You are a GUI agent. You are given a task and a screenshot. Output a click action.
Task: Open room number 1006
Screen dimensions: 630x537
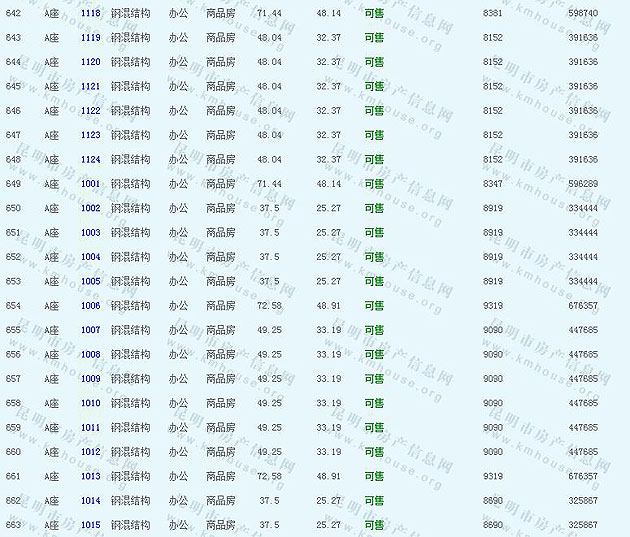click(x=90, y=306)
